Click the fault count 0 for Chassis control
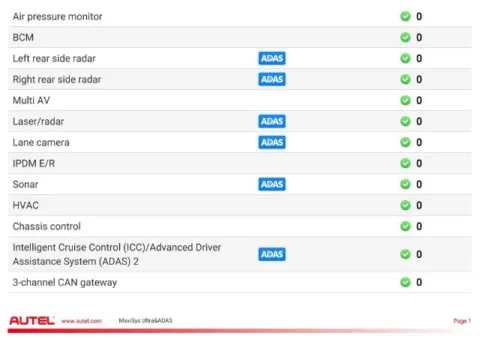The image size is (480, 360). [x=419, y=226]
